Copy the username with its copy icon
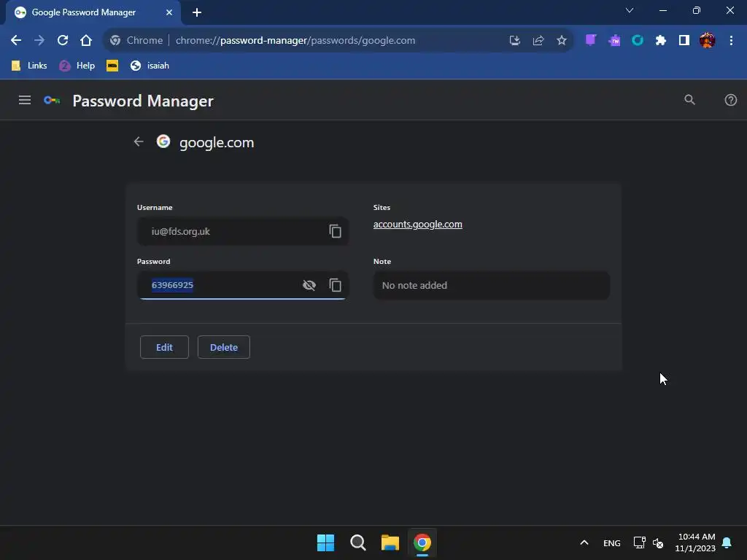The image size is (747, 560). pos(335,231)
